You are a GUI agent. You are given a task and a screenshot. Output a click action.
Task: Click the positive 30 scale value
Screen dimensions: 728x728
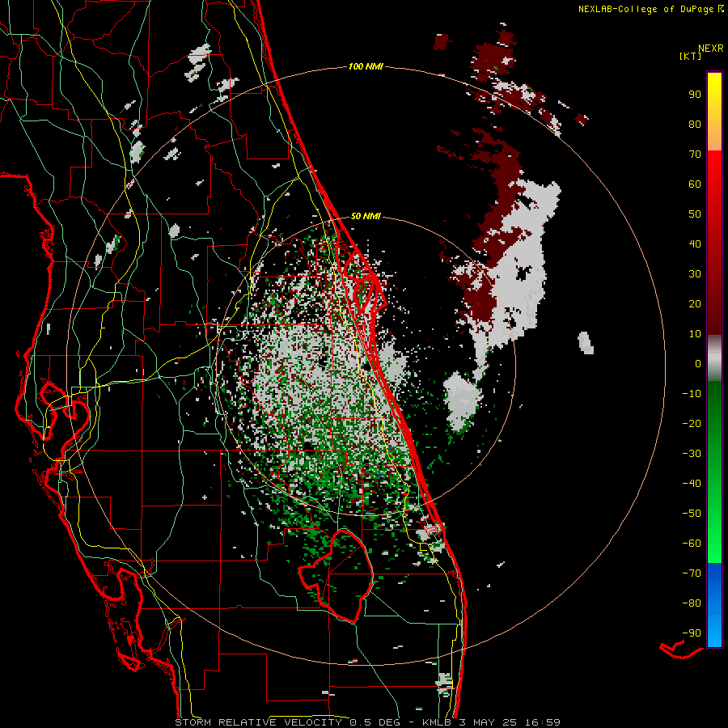coord(695,274)
